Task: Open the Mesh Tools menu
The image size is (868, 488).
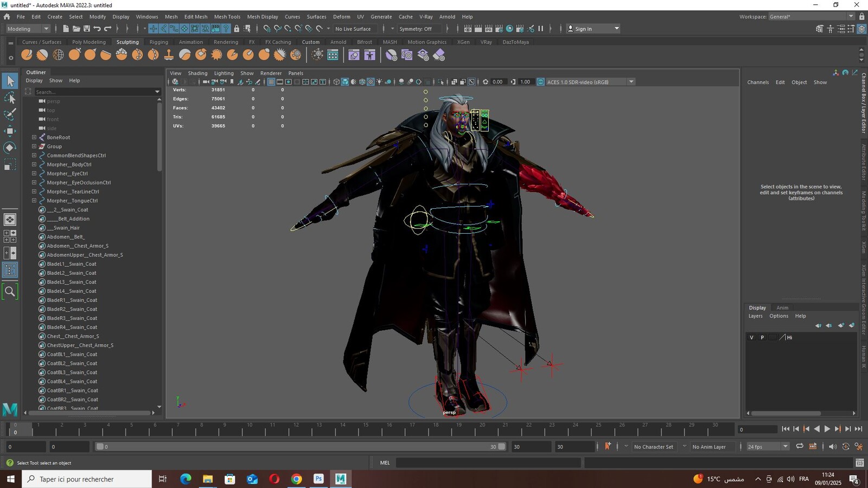Action: pos(227,17)
